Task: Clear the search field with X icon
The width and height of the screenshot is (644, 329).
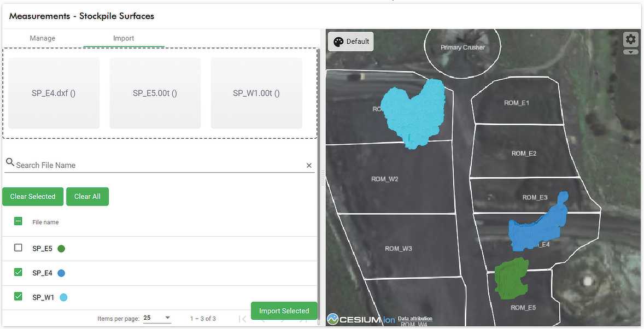Action: click(x=309, y=166)
